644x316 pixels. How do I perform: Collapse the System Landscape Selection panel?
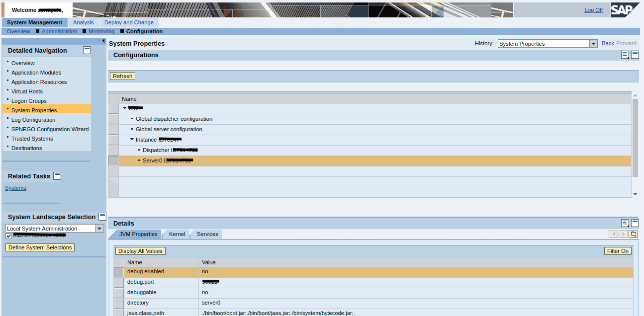102,216
